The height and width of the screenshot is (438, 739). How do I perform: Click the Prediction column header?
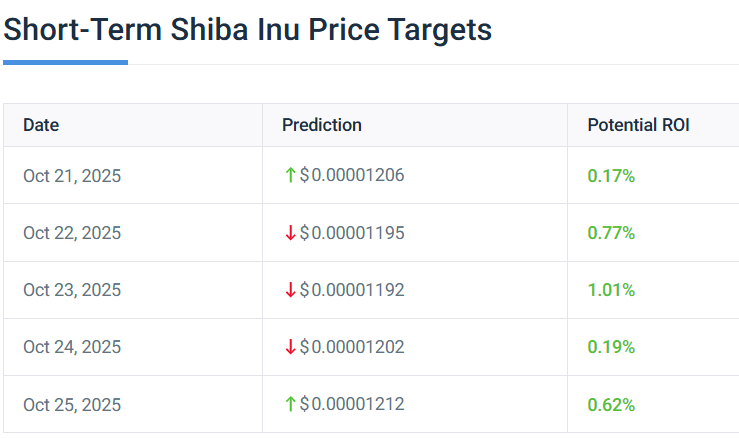321,125
